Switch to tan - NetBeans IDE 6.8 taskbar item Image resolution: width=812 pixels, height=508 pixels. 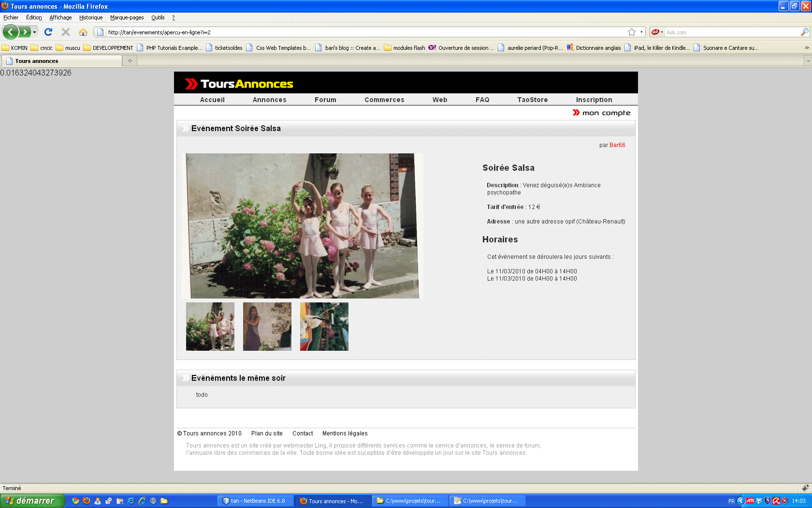point(256,501)
